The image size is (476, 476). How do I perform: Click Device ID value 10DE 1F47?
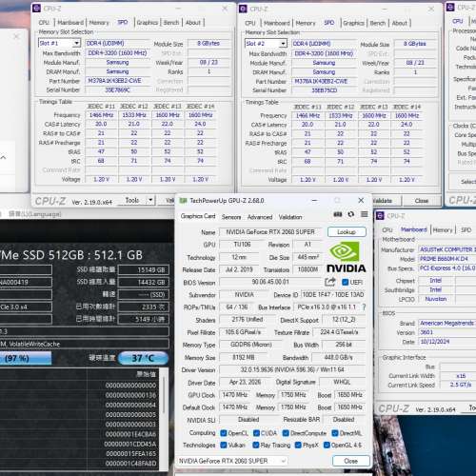[x=333, y=294]
